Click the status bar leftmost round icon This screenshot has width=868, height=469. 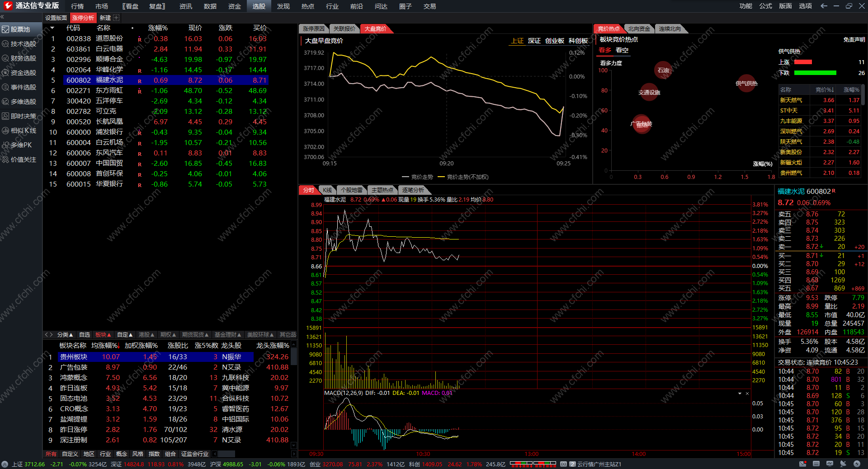point(5,464)
